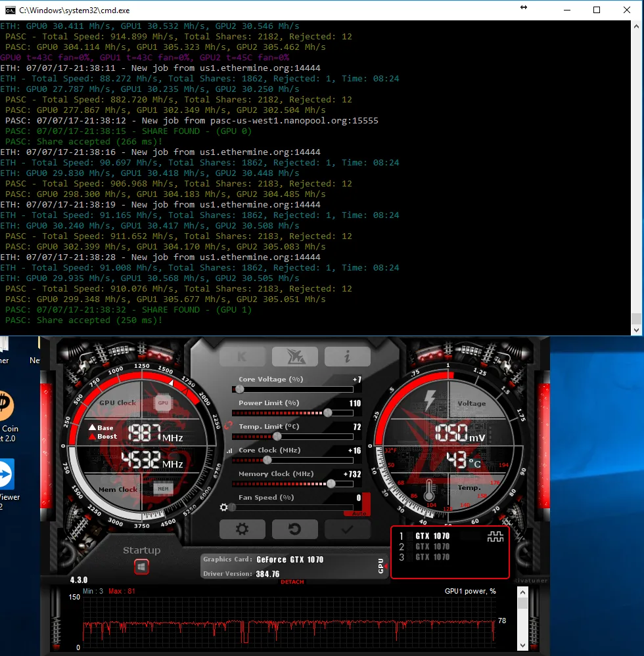Click the fan speed settings gear icon
The width and height of the screenshot is (644, 656).
(x=224, y=508)
